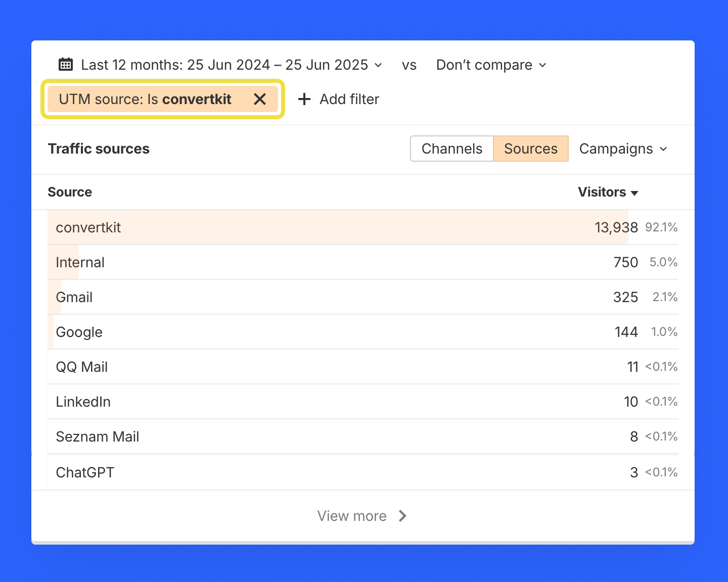Click the Add filter label
Viewport: 728px width, 582px height.
coord(349,99)
